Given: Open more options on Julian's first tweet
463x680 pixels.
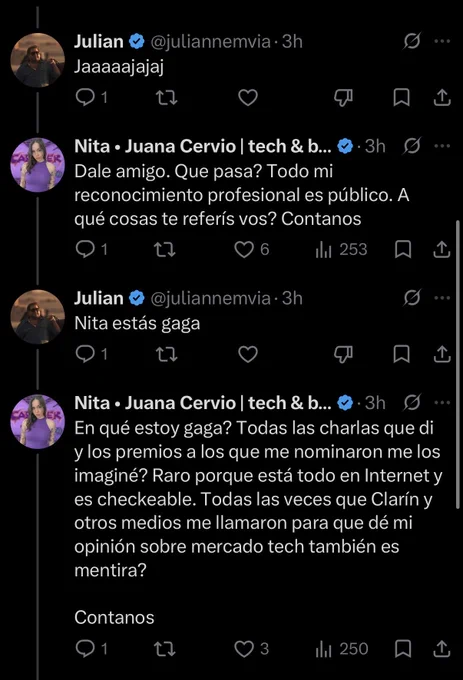Looking at the screenshot, I should coord(442,41).
